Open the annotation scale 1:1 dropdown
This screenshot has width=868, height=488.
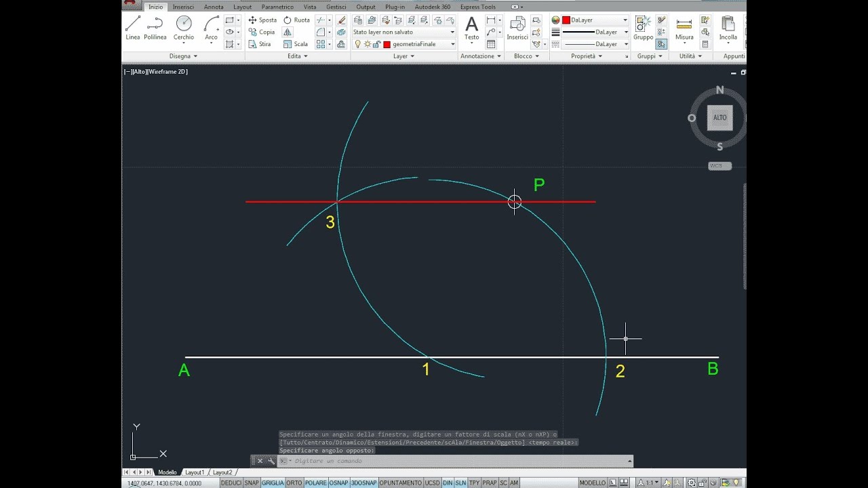pyautogui.click(x=651, y=483)
